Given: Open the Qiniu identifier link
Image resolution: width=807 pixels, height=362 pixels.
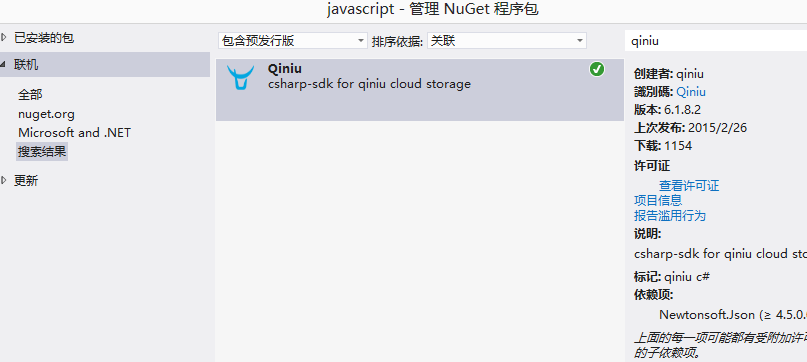Looking at the screenshot, I should (x=691, y=92).
